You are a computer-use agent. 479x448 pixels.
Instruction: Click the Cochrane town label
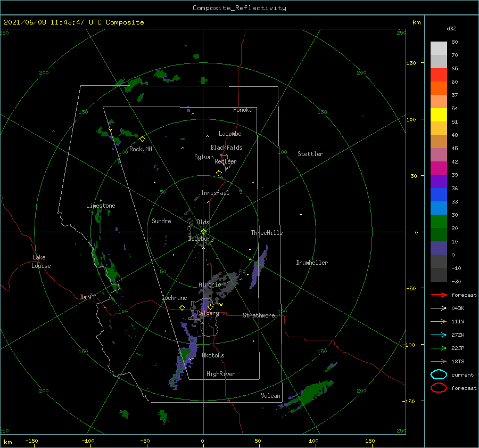(174, 298)
